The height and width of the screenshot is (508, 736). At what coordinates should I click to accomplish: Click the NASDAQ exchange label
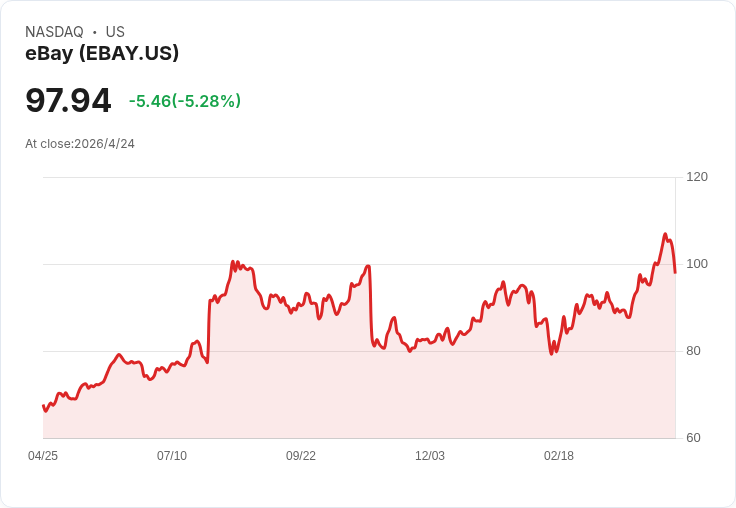pos(54,32)
